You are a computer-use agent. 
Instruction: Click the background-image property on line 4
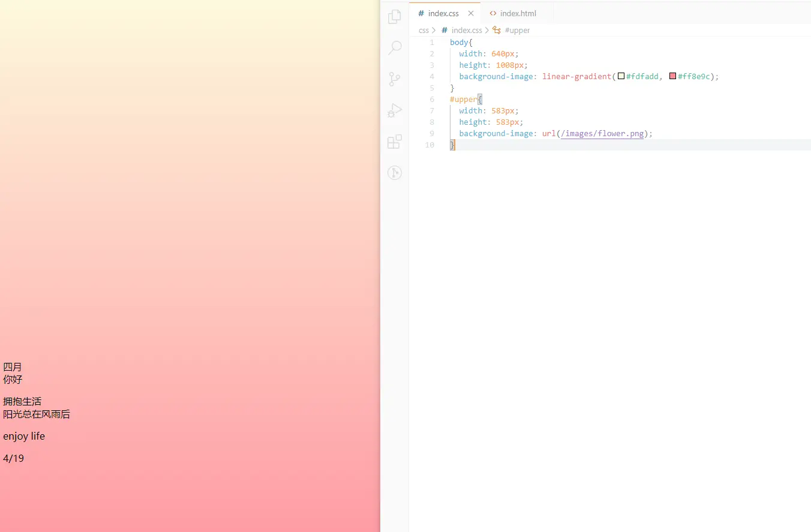tap(496, 76)
